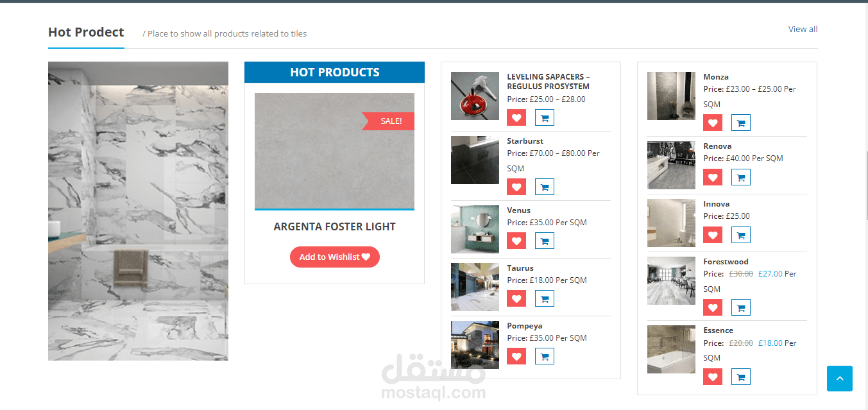Add Renova to the shopping cart
The height and width of the screenshot is (410, 868).
741,177
